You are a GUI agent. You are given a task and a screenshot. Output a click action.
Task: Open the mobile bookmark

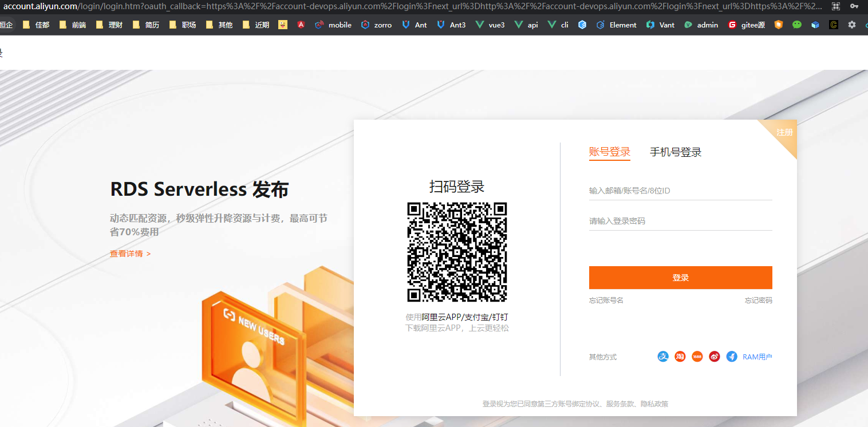333,25
